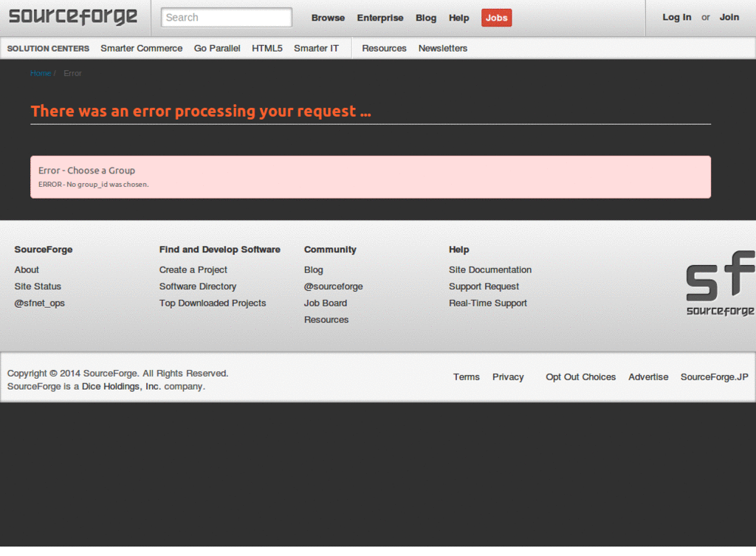
Task: Open Smarter Commerce solution center
Action: (x=141, y=48)
